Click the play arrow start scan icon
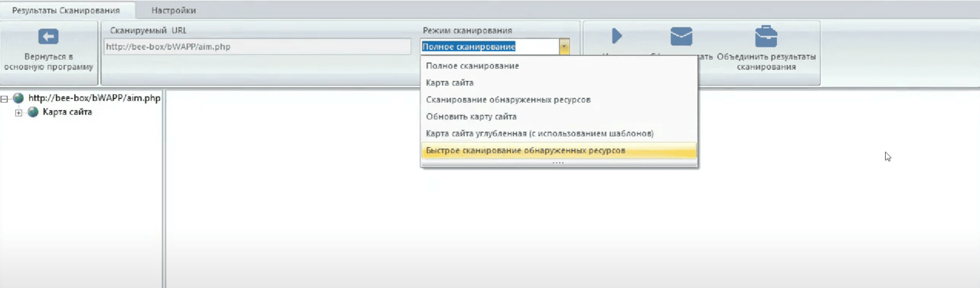This screenshot has width=980, height=288. point(616,37)
